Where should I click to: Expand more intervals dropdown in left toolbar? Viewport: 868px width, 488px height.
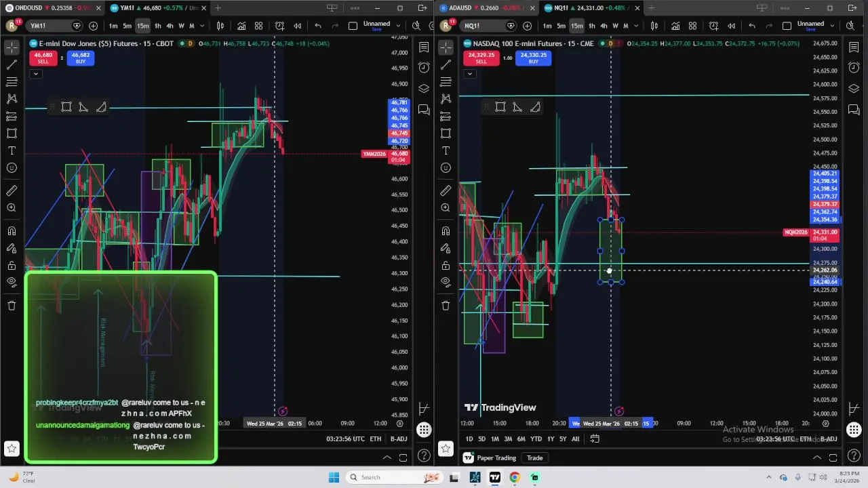tap(202, 26)
